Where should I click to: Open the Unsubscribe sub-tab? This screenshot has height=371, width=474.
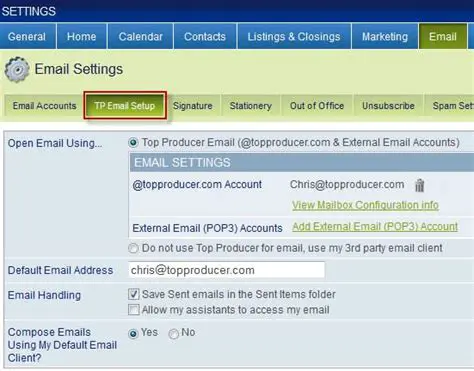click(x=388, y=106)
